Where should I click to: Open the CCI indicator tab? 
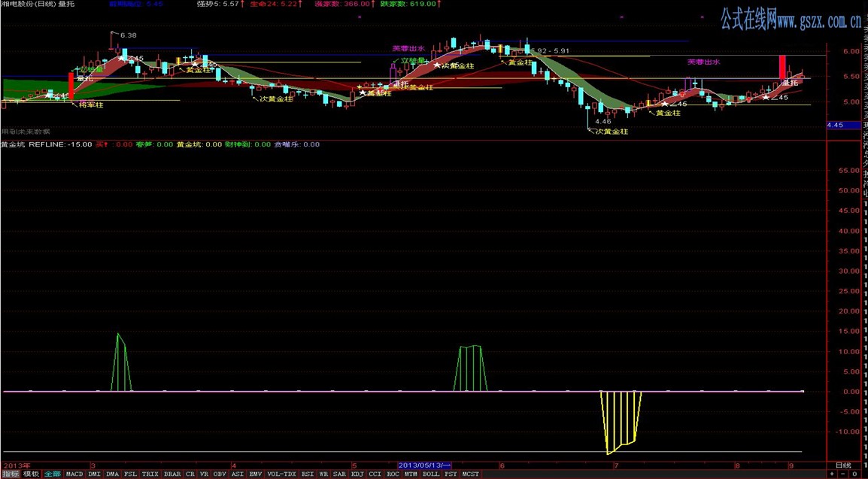(375, 474)
